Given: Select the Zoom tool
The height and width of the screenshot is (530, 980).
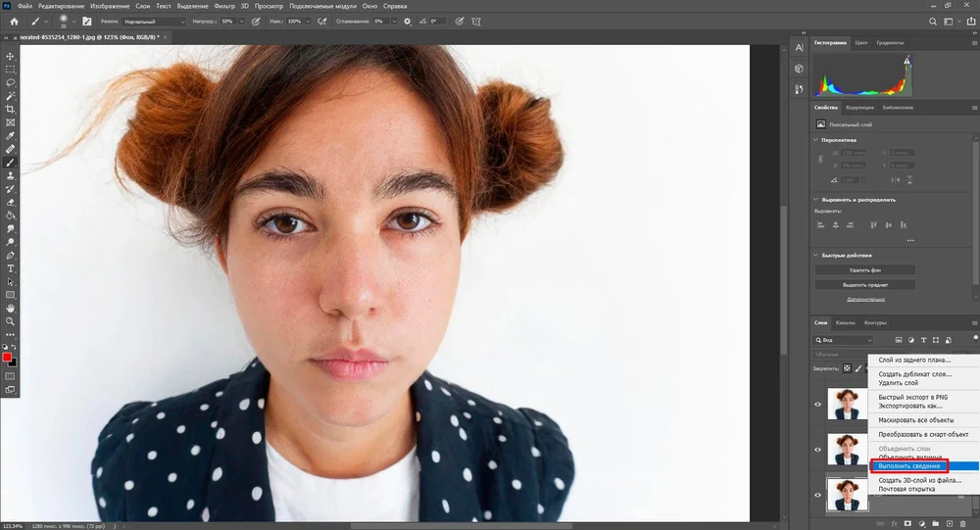Looking at the screenshot, I should pyautogui.click(x=10, y=321).
